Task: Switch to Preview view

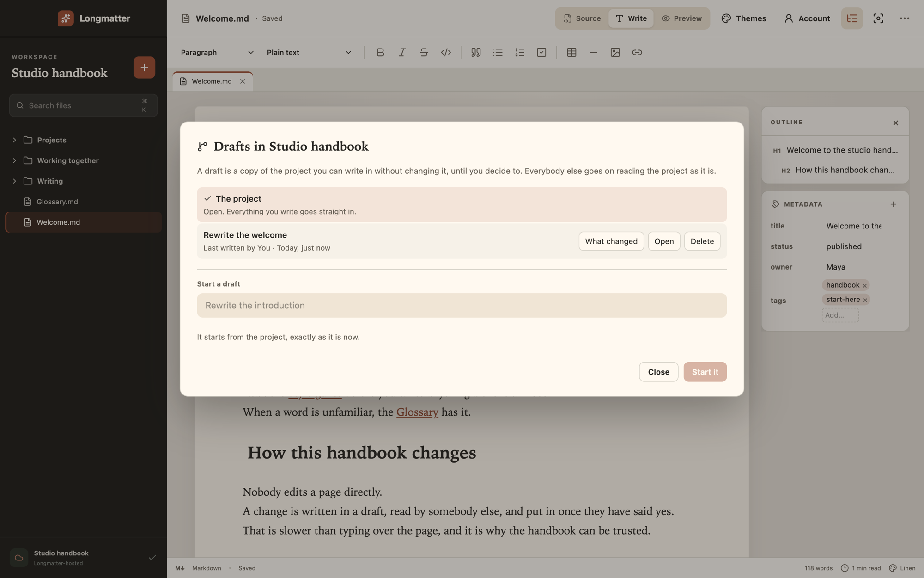Action: pos(681,18)
